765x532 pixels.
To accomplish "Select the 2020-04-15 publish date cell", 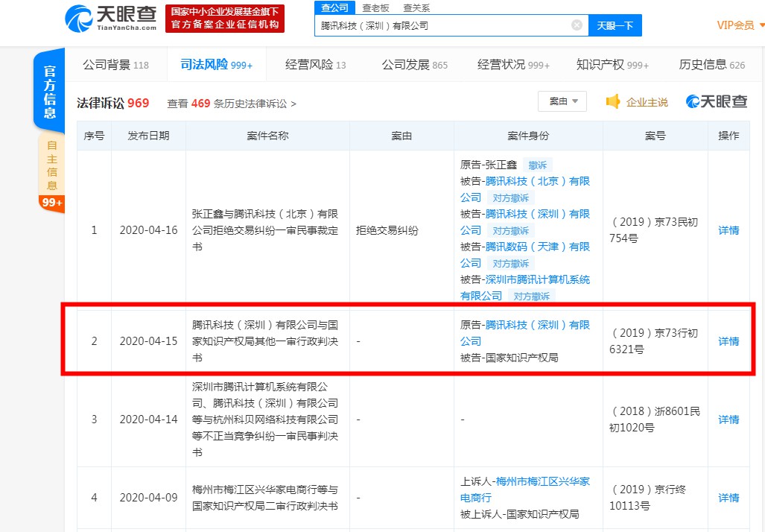I will (148, 341).
